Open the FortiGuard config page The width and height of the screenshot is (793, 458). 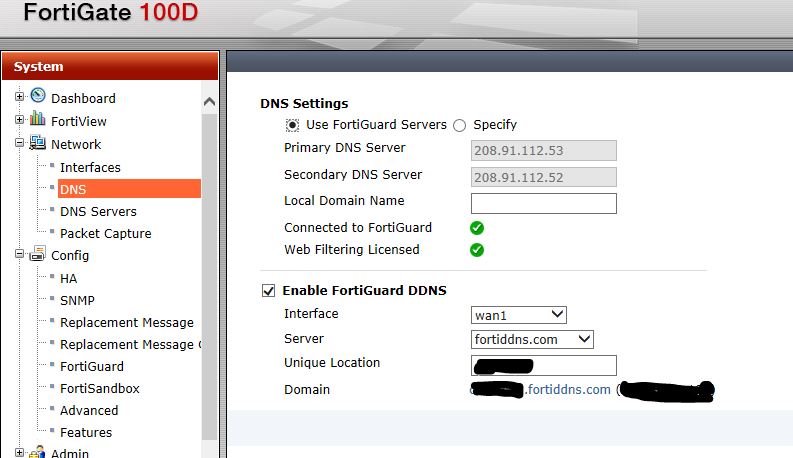[92, 366]
